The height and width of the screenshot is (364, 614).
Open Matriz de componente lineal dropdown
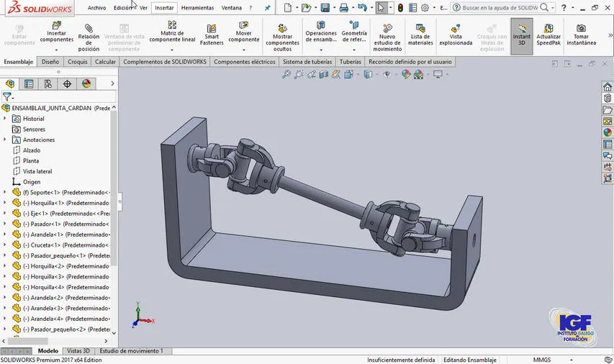click(172, 50)
